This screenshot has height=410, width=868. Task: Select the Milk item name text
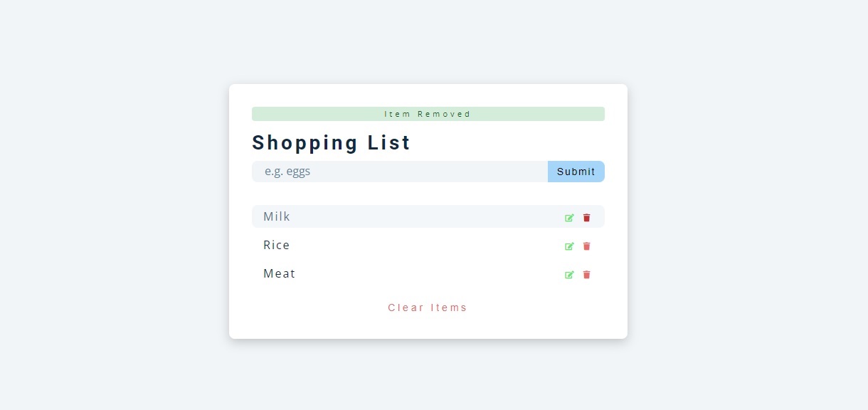tap(277, 216)
